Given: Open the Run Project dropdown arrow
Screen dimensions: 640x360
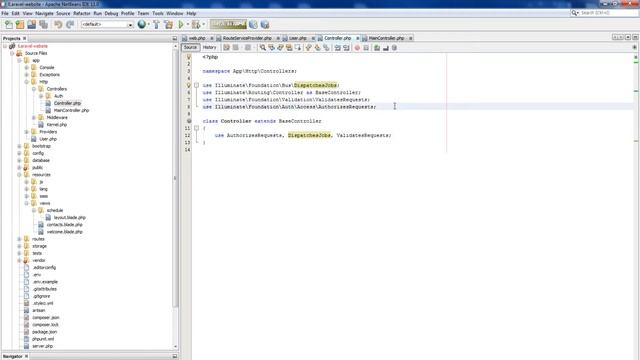Looking at the screenshot, I should 188,24.
